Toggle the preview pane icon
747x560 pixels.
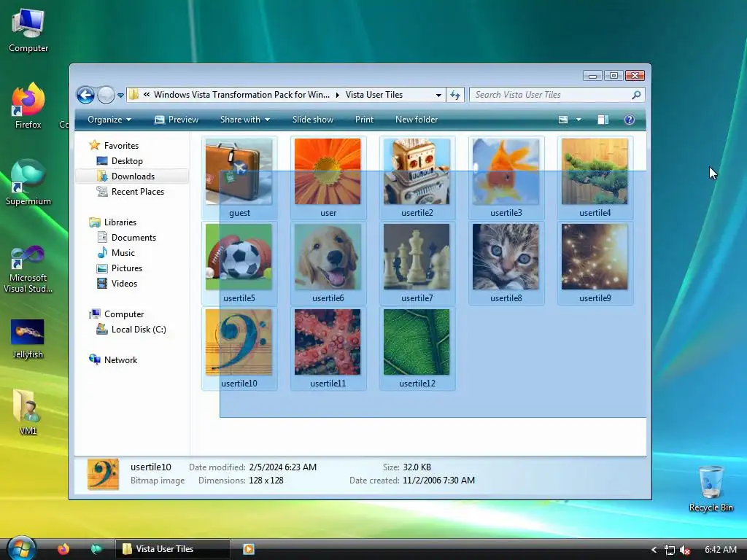(x=603, y=120)
